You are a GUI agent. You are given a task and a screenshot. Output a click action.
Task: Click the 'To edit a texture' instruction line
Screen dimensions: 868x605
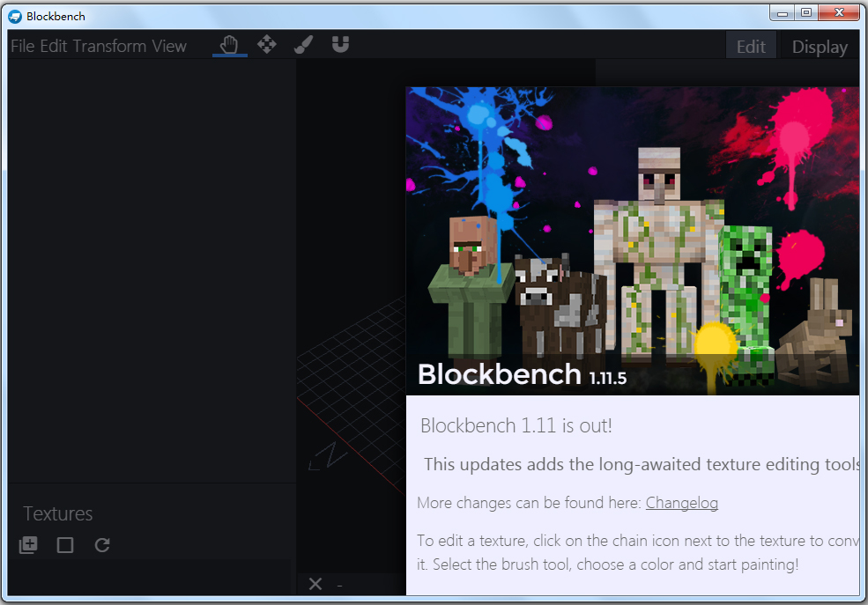638,541
